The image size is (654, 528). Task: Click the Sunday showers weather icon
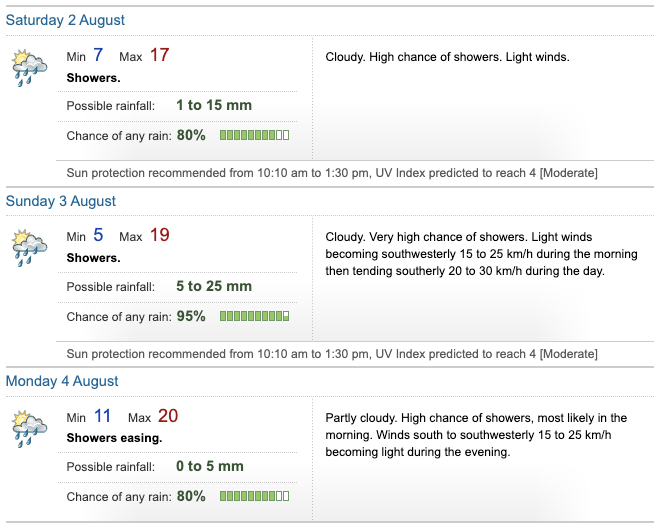point(29,246)
